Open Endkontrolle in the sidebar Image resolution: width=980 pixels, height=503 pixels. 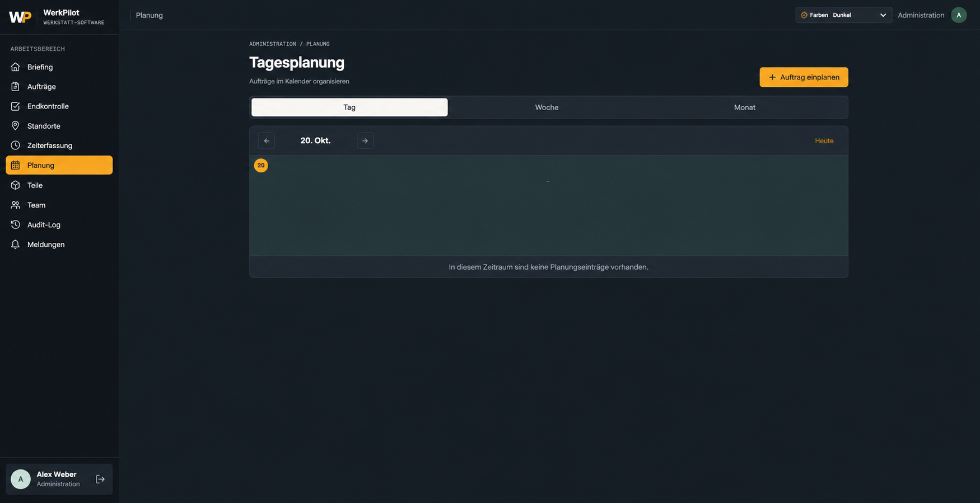pyautogui.click(x=59, y=106)
